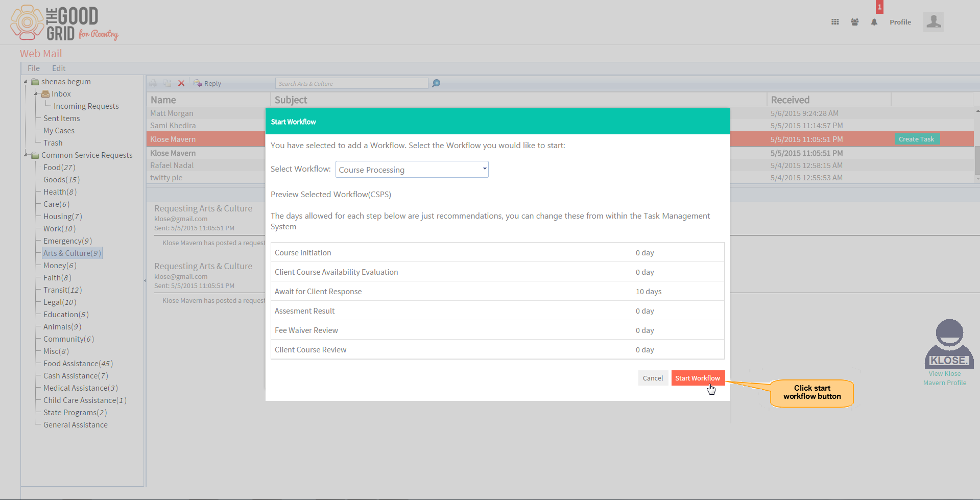
Task: Open the Select Workflow dropdown
Action: [x=412, y=170]
